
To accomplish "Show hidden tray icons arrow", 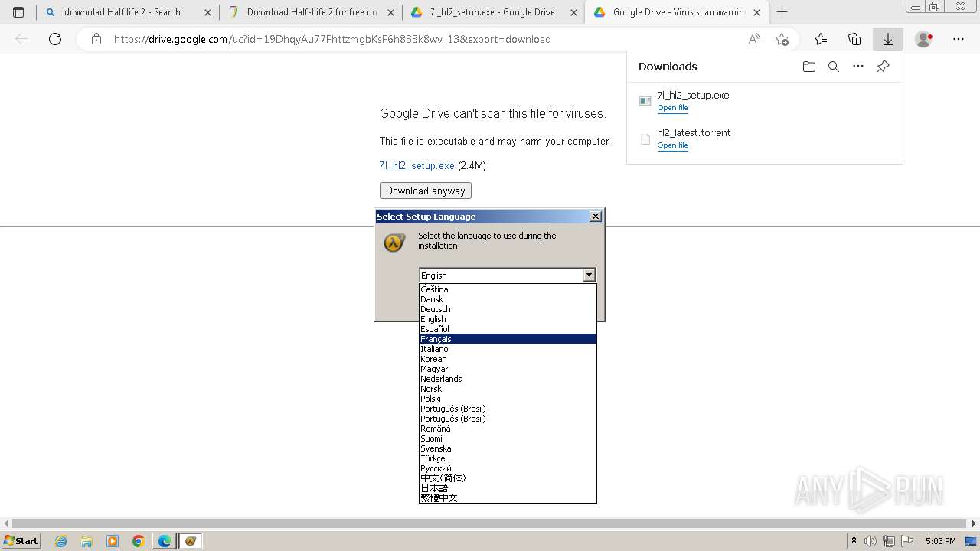I will click(x=854, y=541).
